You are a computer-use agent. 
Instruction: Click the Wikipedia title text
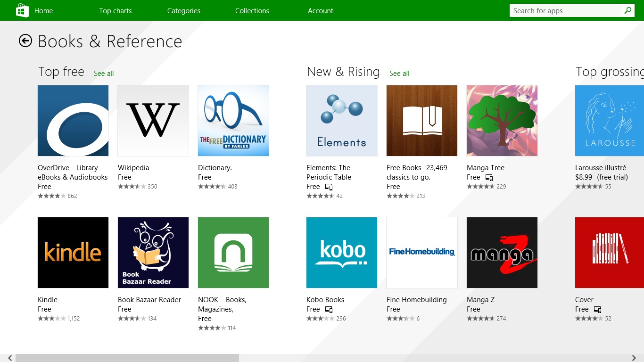click(x=133, y=168)
